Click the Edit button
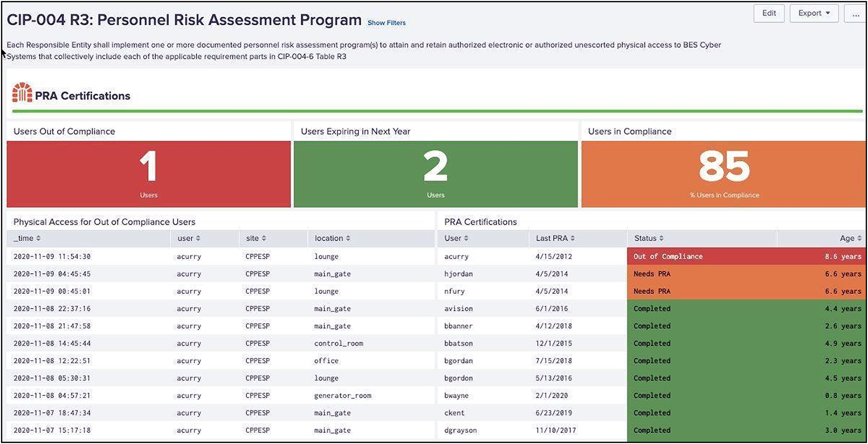This screenshot has width=868, height=444. 769,13
